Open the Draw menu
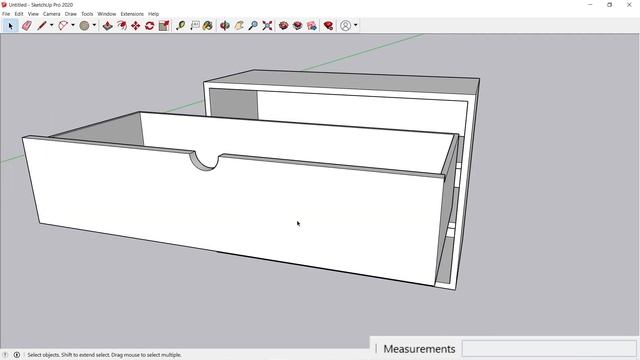This screenshot has height=360, width=640. (x=71, y=14)
